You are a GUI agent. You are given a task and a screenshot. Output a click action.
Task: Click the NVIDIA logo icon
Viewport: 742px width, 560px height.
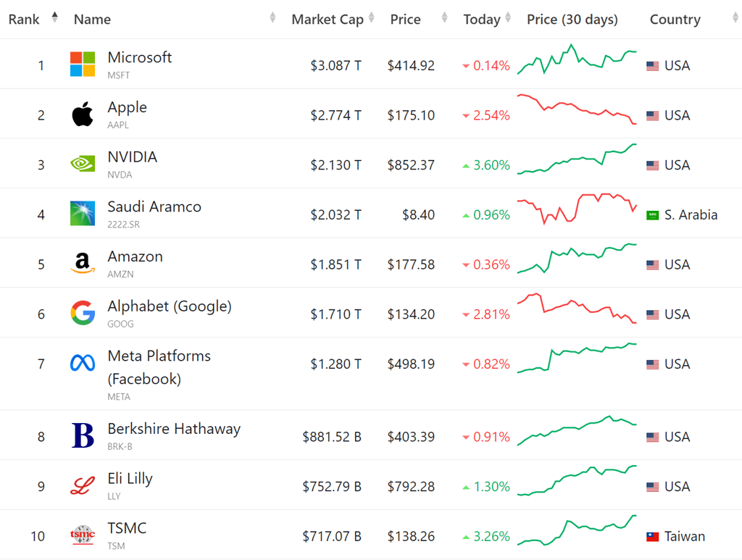[x=83, y=164]
